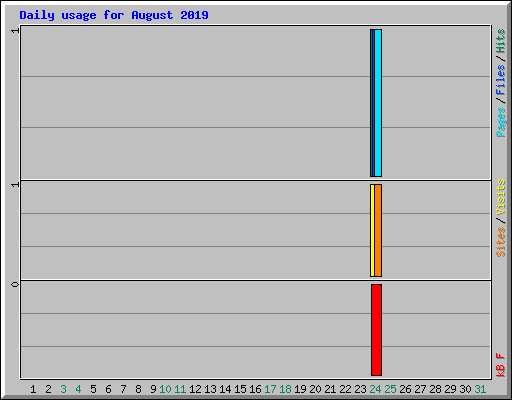
Task: Click day label 14 on the x-axis
Action: 225,389
